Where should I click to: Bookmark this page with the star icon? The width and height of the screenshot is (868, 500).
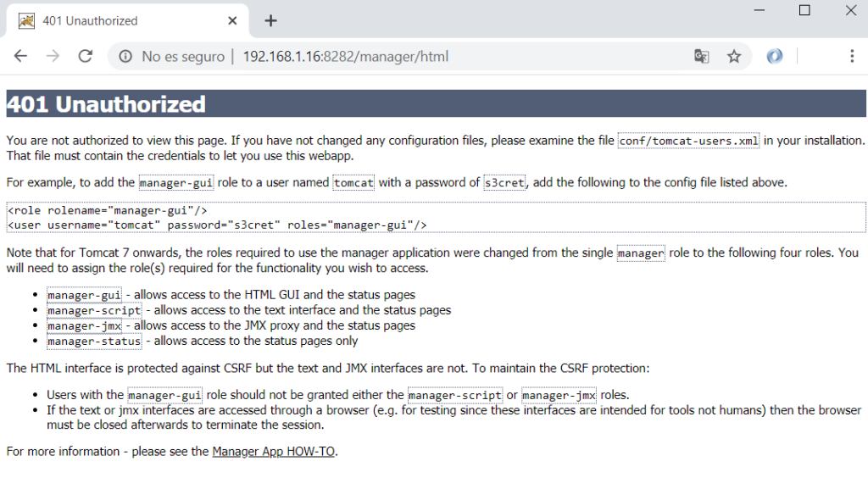734,56
